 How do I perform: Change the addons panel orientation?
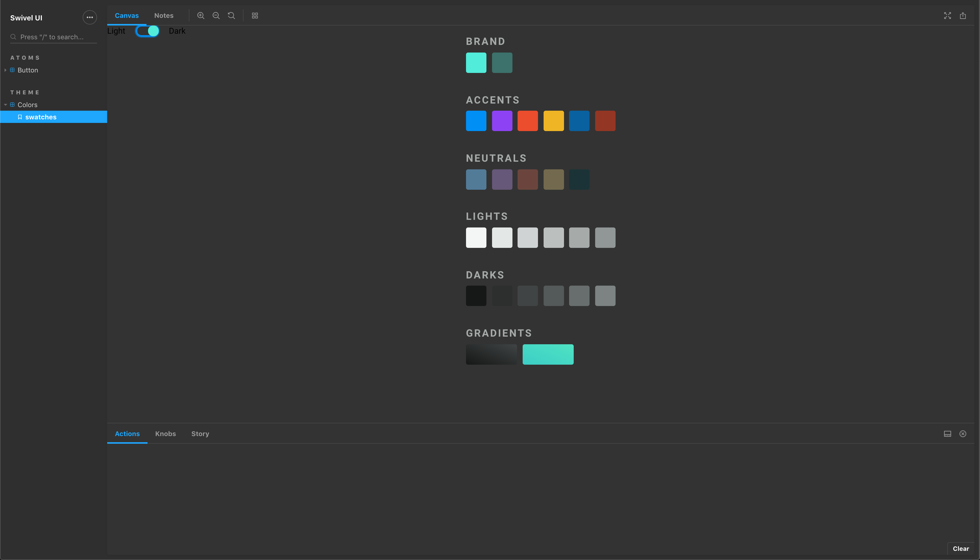coord(947,434)
